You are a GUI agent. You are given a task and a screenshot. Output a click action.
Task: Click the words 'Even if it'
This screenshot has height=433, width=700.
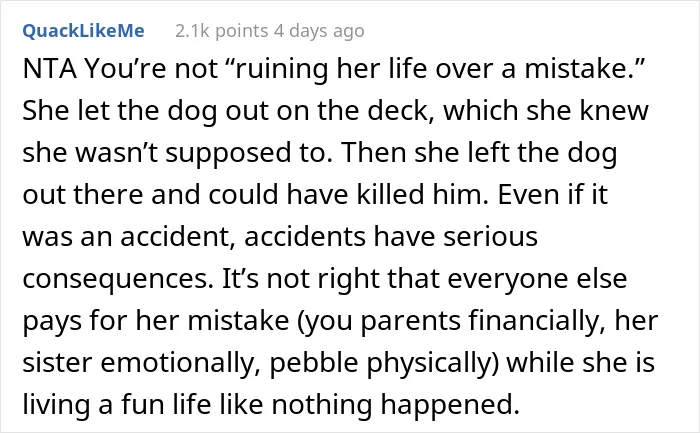coord(553,195)
